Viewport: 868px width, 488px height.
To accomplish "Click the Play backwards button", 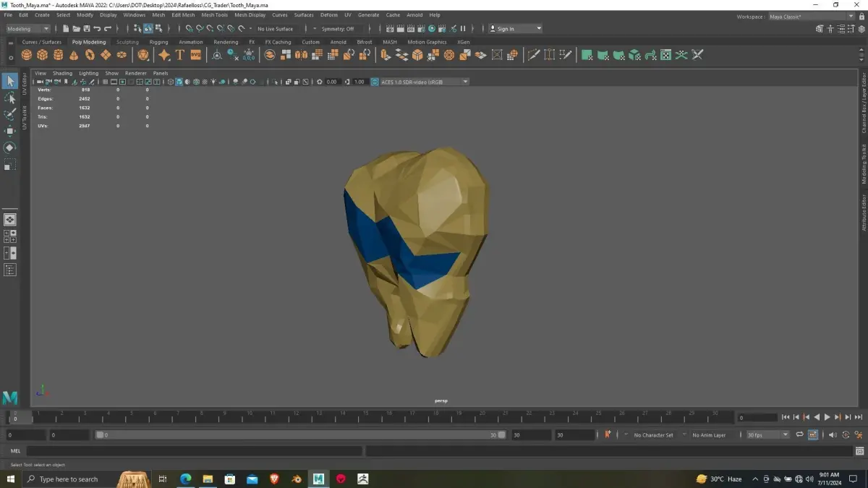I will (x=817, y=417).
